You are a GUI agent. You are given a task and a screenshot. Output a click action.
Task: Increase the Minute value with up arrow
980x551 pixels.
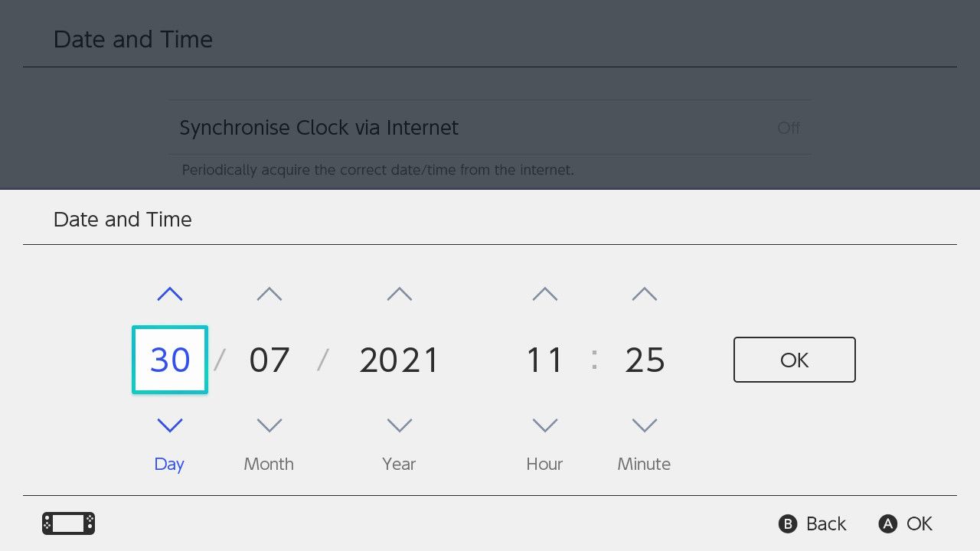[x=644, y=293]
